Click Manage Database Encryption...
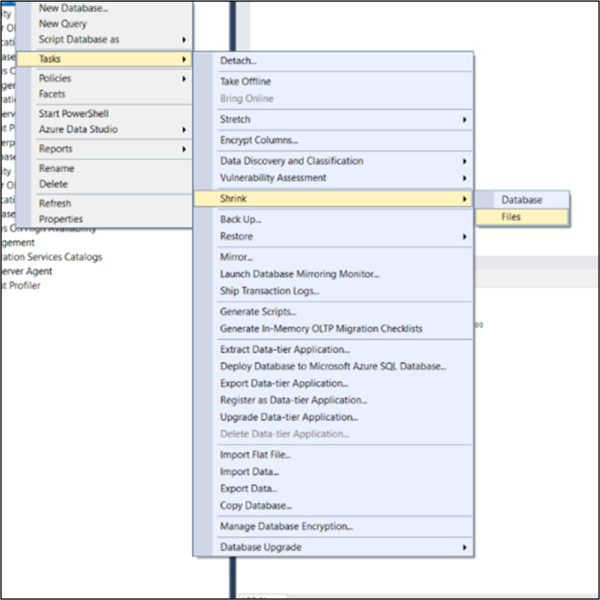 click(x=287, y=527)
